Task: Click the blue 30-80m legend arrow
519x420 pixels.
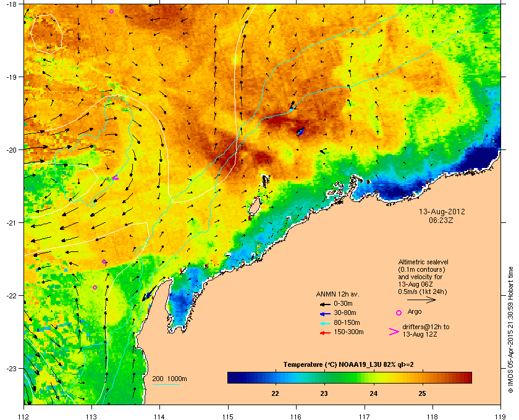Action: click(x=325, y=313)
